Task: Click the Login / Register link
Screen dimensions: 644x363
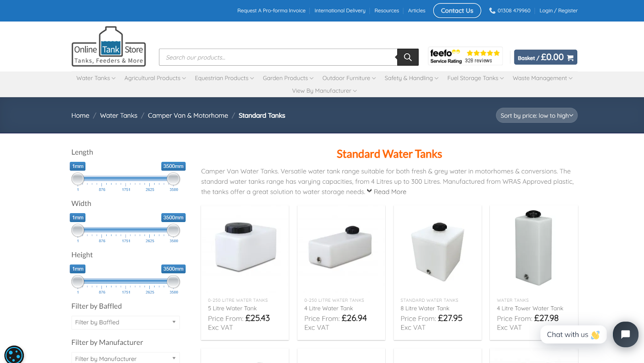Action: tap(558, 10)
